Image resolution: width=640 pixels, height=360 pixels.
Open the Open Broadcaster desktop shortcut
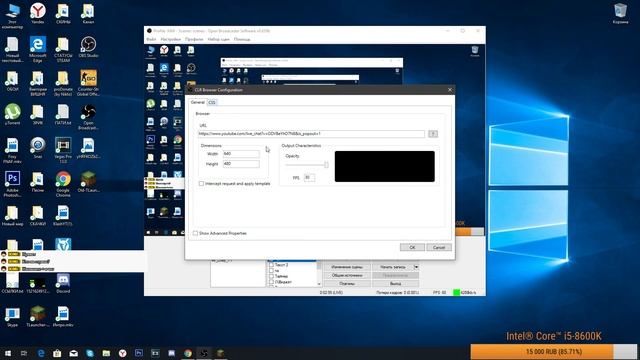pos(88,117)
